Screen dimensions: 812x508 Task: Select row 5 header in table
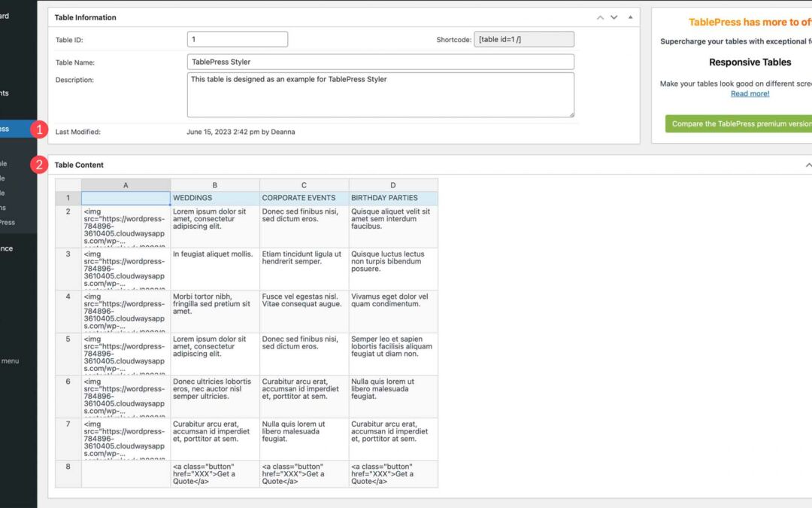(68, 339)
